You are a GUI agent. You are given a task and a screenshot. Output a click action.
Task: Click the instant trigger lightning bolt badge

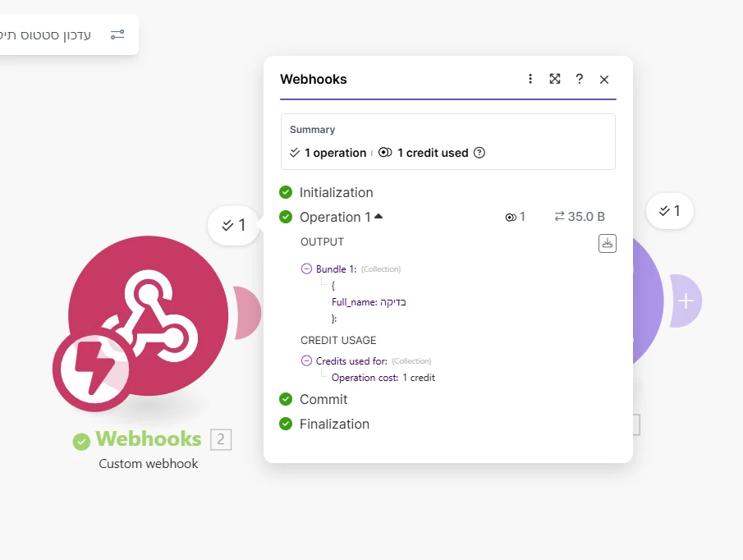(x=94, y=369)
